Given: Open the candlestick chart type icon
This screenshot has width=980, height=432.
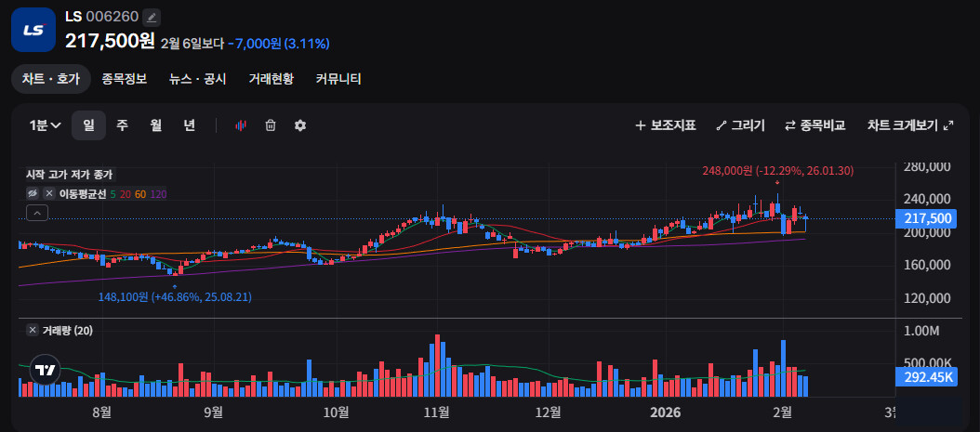Looking at the screenshot, I should click(x=241, y=125).
